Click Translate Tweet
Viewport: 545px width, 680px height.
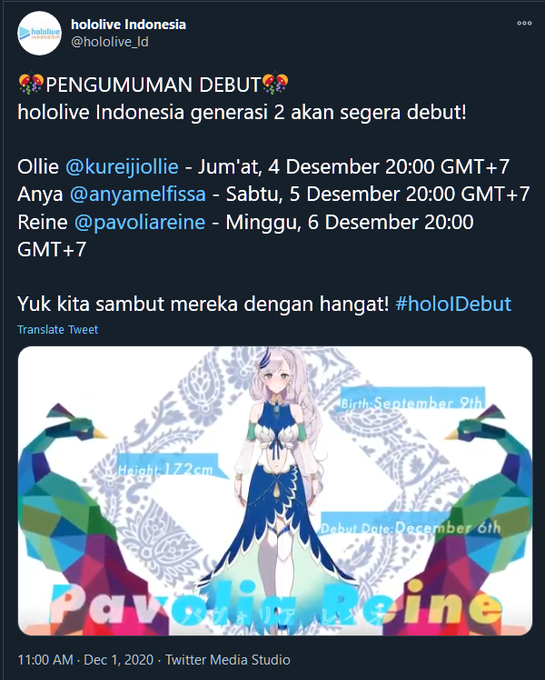point(58,330)
